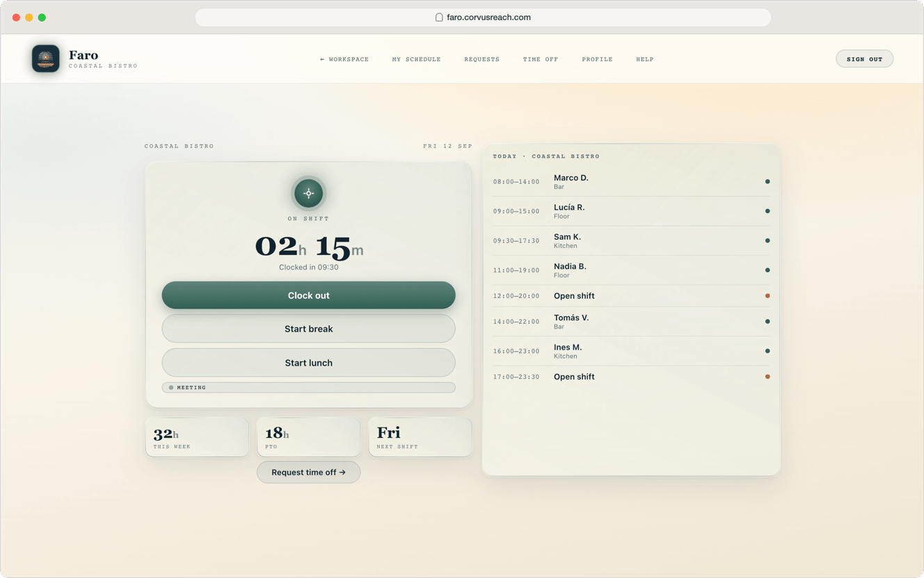Viewport: 924px width, 578px height.
Task: Open the 32h This Week card
Action: point(197,437)
